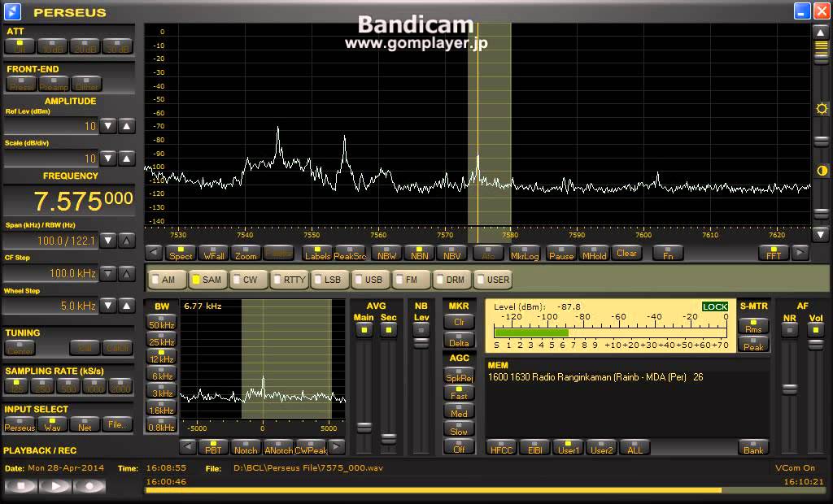The image size is (833, 504).
Task: Set bandwidth to 50 kHz
Action: coord(162,323)
